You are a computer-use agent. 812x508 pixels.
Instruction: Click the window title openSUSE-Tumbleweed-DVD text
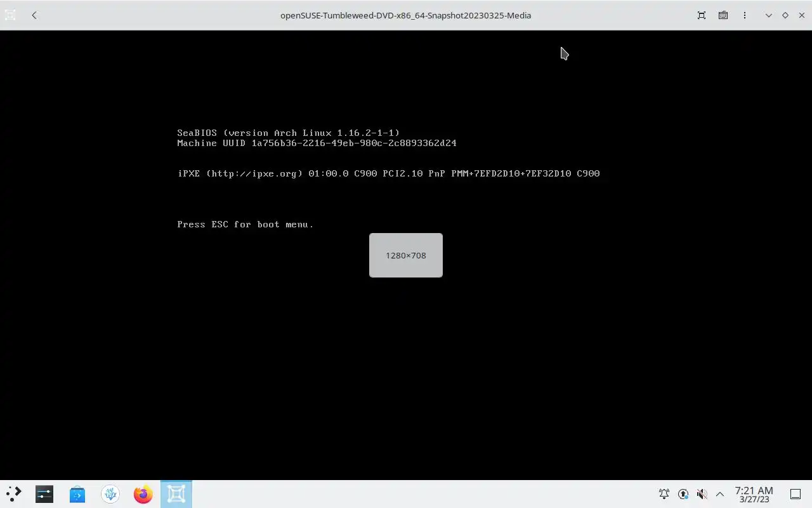click(x=406, y=15)
